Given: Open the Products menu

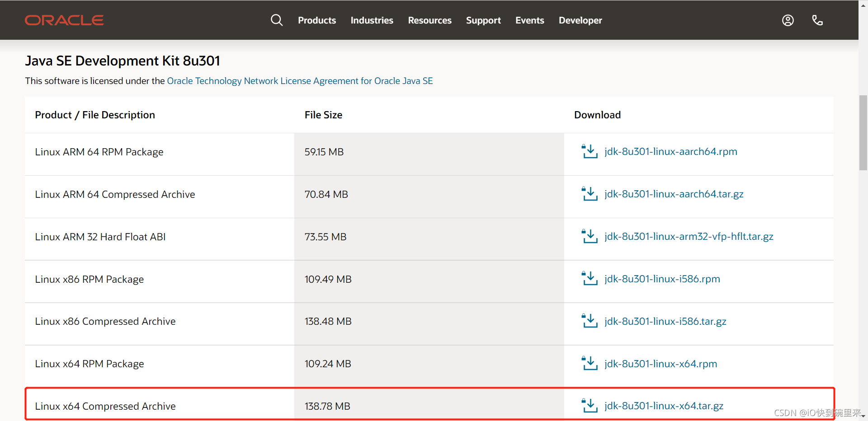Looking at the screenshot, I should (317, 20).
